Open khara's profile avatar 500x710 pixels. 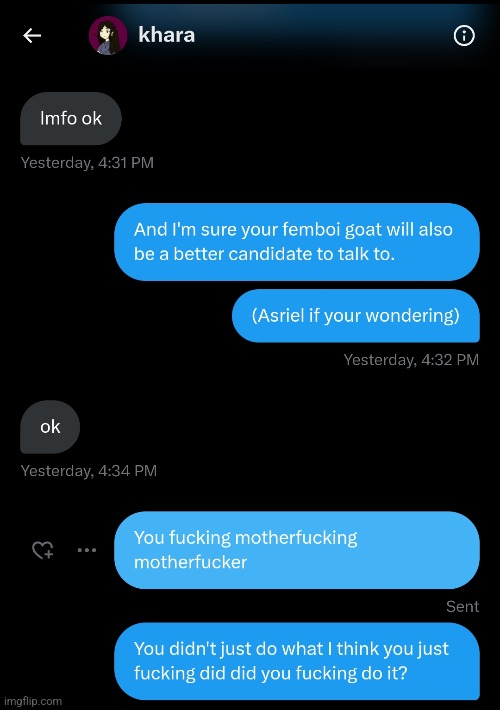click(108, 35)
